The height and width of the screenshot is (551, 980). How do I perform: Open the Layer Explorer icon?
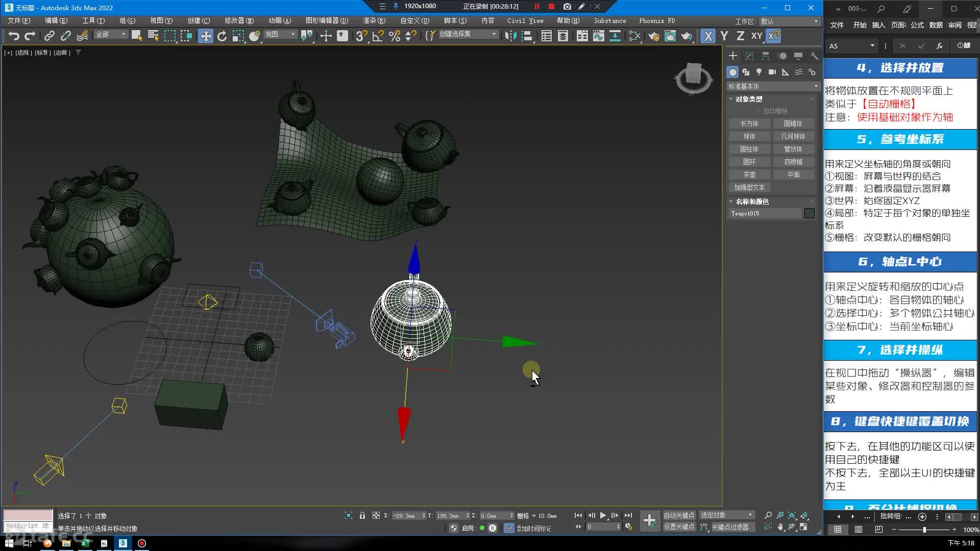[x=562, y=36]
